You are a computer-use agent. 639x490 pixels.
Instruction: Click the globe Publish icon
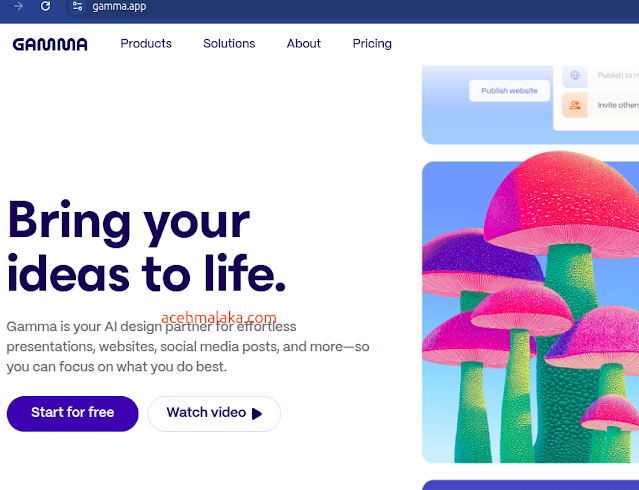click(x=575, y=75)
